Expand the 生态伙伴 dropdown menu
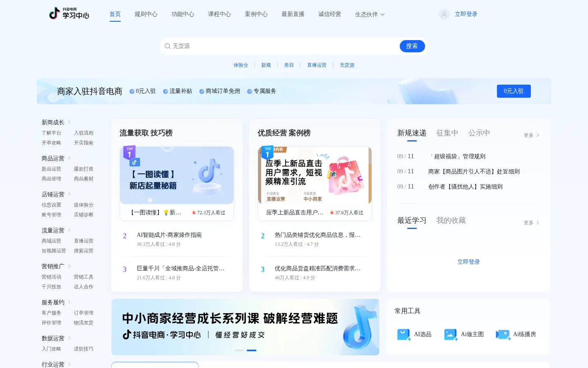This screenshot has height=368, width=588. coord(370,14)
